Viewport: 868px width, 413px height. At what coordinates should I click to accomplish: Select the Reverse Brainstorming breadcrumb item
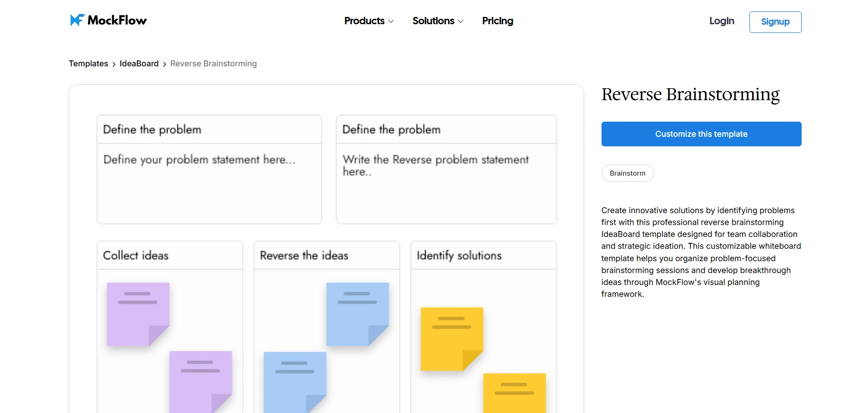point(213,64)
